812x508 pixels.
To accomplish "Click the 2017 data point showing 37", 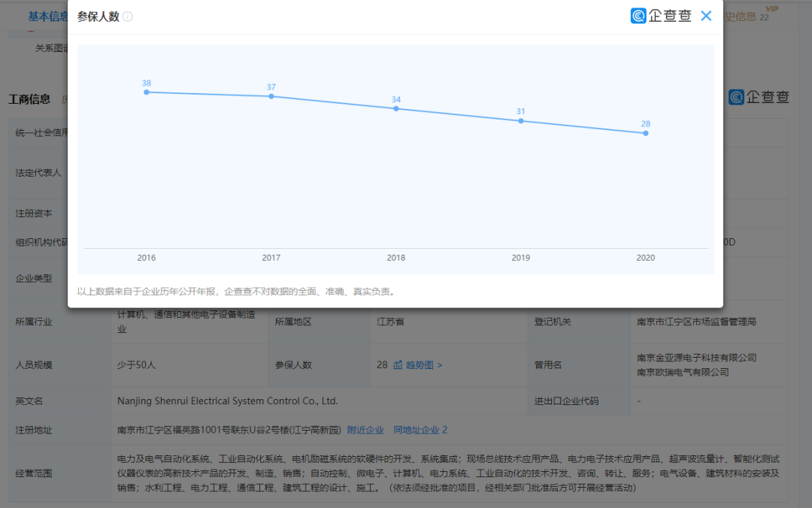I will pyautogui.click(x=271, y=96).
